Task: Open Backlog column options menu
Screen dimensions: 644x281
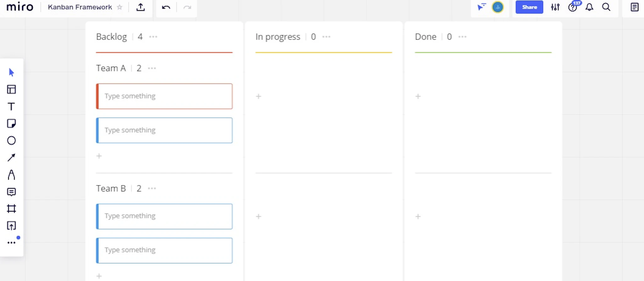Action: click(x=153, y=37)
